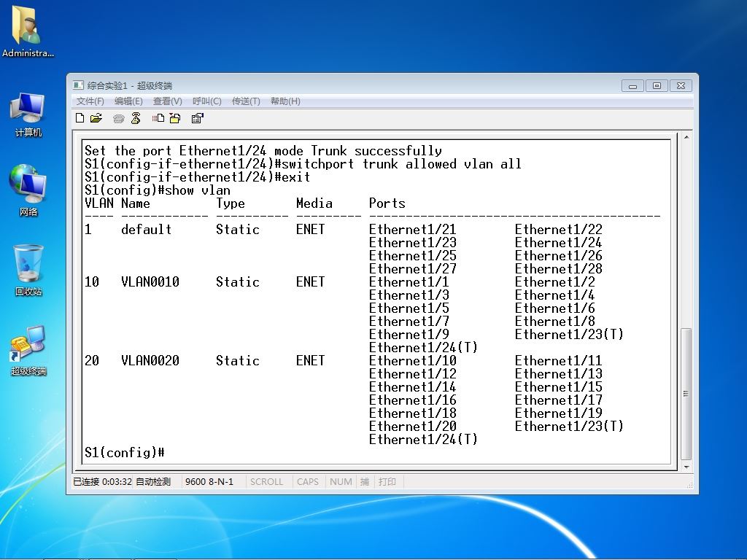Click the Call (connect) telephone toolbar icon
The height and width of the screenshot is (560, 747).
(x=119, y=119)
